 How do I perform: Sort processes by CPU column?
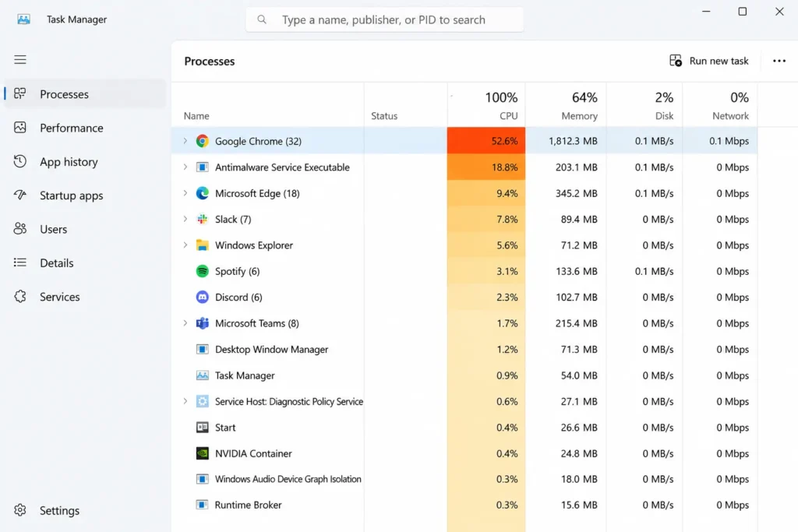click(486, 105)
